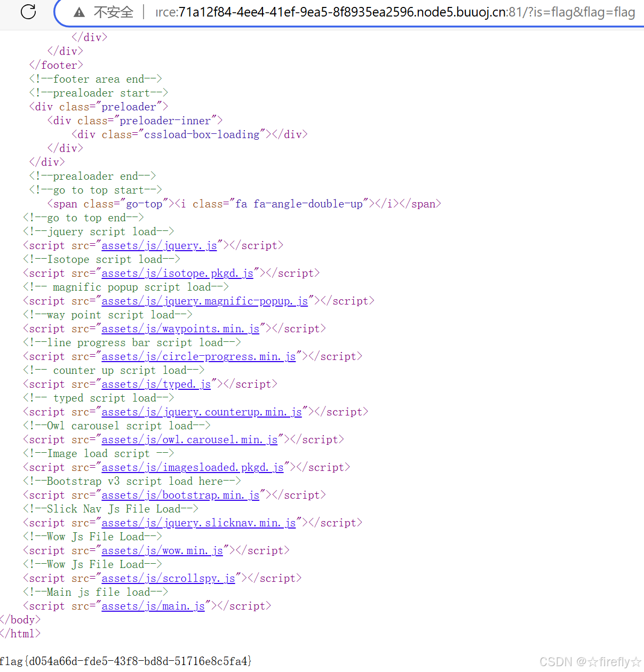This screenshot has width=644, height=672.
Task: Click the Bootstrap v3 script load comment
Action: click(132, 481)
